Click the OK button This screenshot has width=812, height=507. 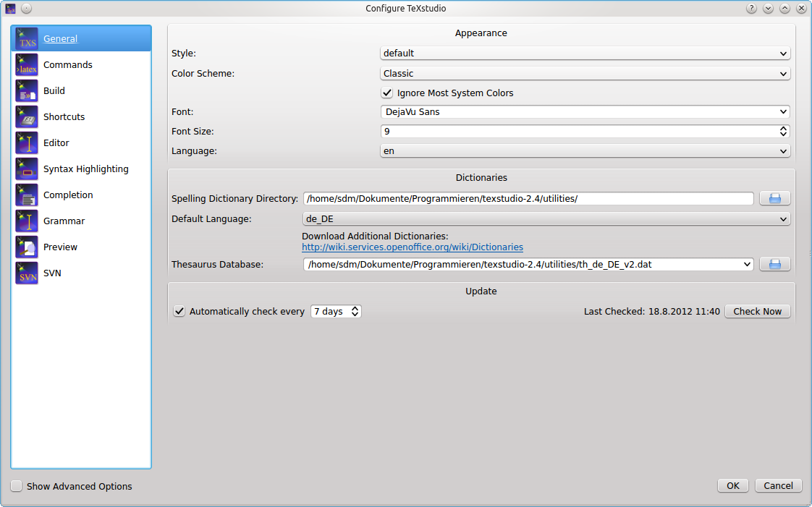point(733,486)
